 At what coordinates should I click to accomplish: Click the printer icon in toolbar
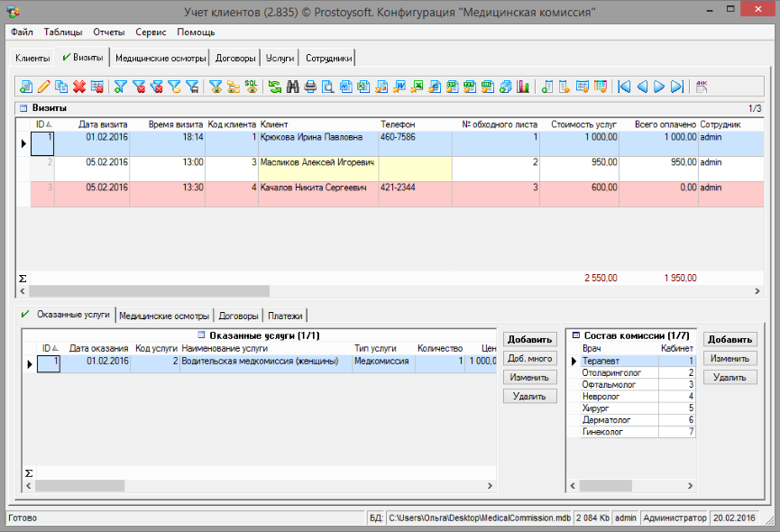(x=310, y=87)
